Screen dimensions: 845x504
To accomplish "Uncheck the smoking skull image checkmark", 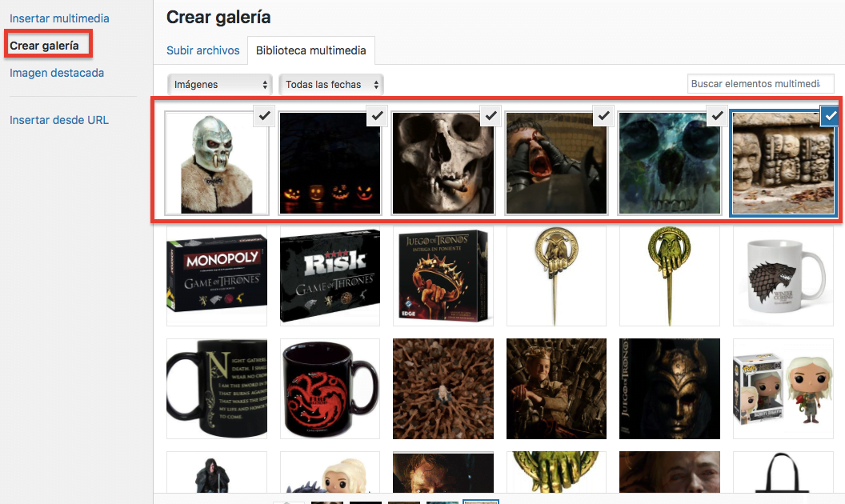I will click(491, 115).
